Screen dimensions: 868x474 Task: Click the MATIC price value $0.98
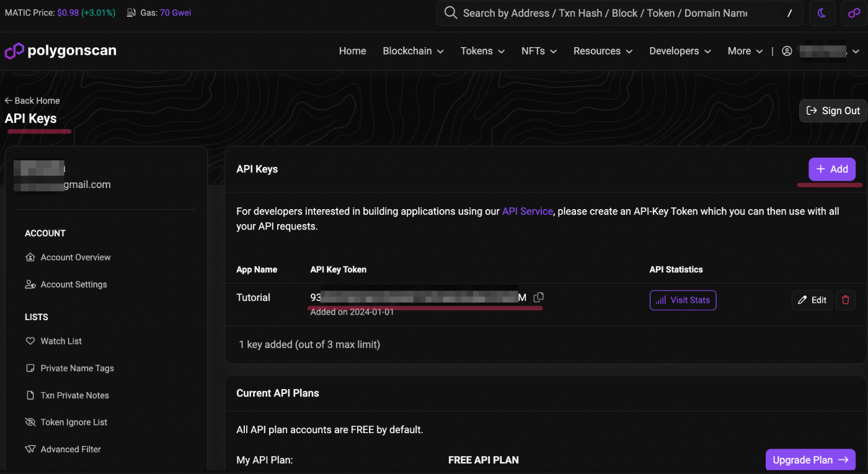[x=68, y=12]
